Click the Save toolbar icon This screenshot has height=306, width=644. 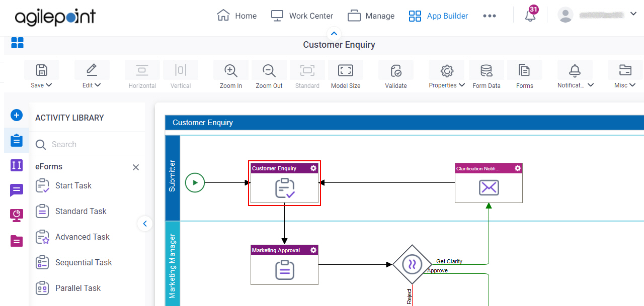point(42,70)
